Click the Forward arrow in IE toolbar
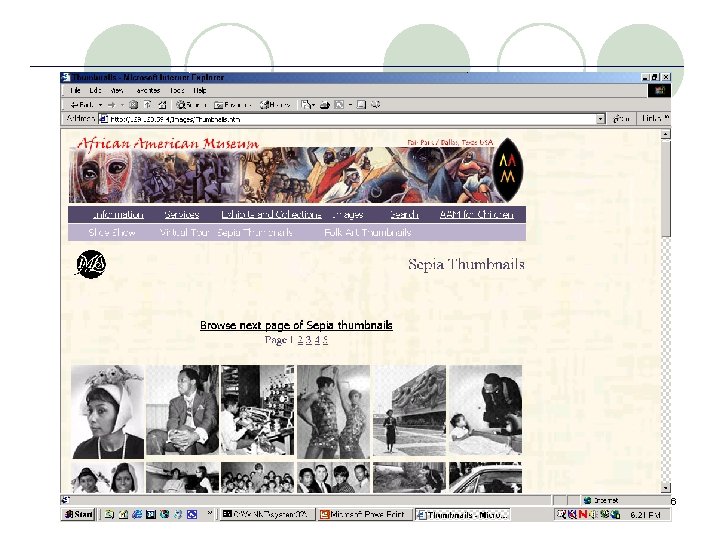This screenshot has width=720, height=540. tap(112, 105)
